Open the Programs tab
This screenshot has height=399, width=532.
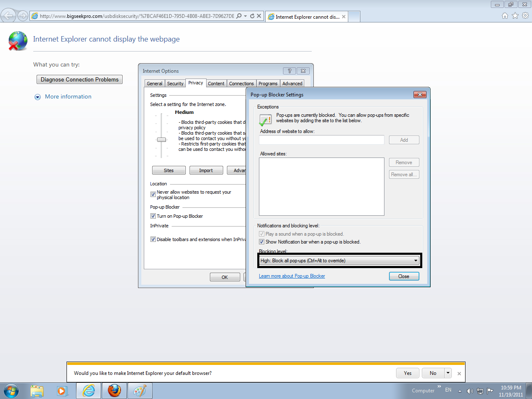(268, 84)
